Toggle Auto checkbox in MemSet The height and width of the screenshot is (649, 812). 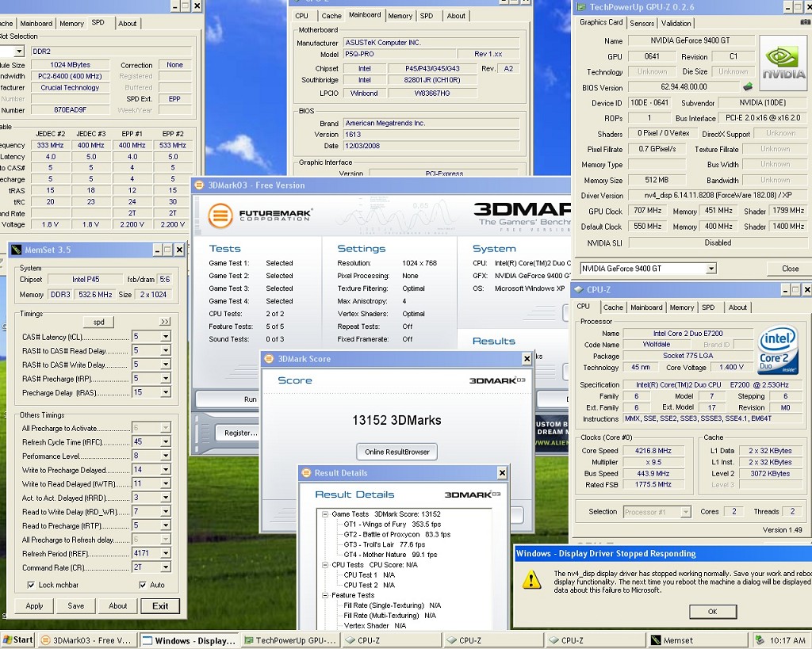143,585
